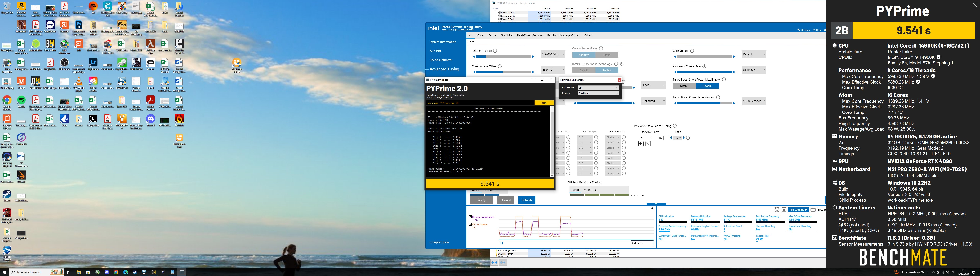Open the MSI Afterburner desktop shortcut
The image size is (980, 276).
(x=64, y=47)
